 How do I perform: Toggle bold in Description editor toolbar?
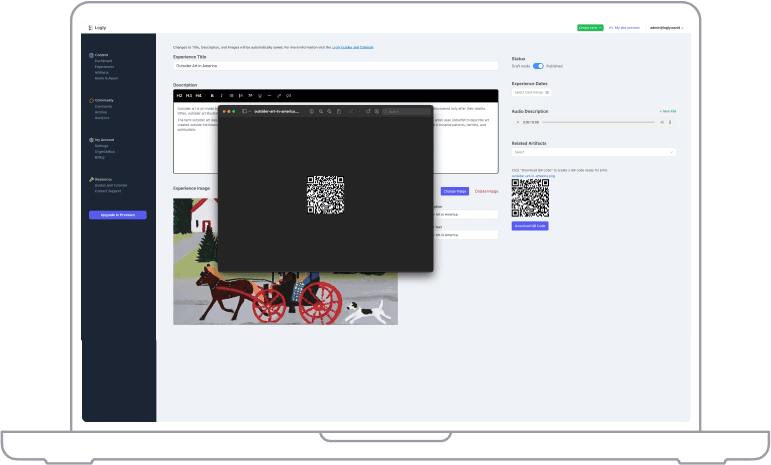212,95
